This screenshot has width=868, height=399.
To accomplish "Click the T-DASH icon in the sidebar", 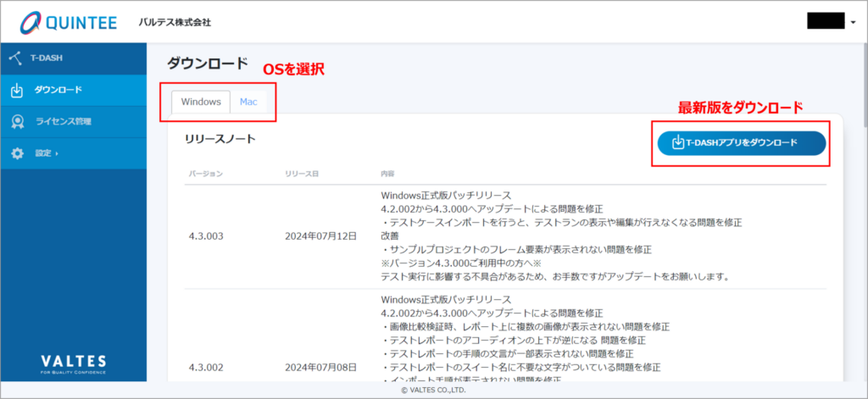I will 15,58.
